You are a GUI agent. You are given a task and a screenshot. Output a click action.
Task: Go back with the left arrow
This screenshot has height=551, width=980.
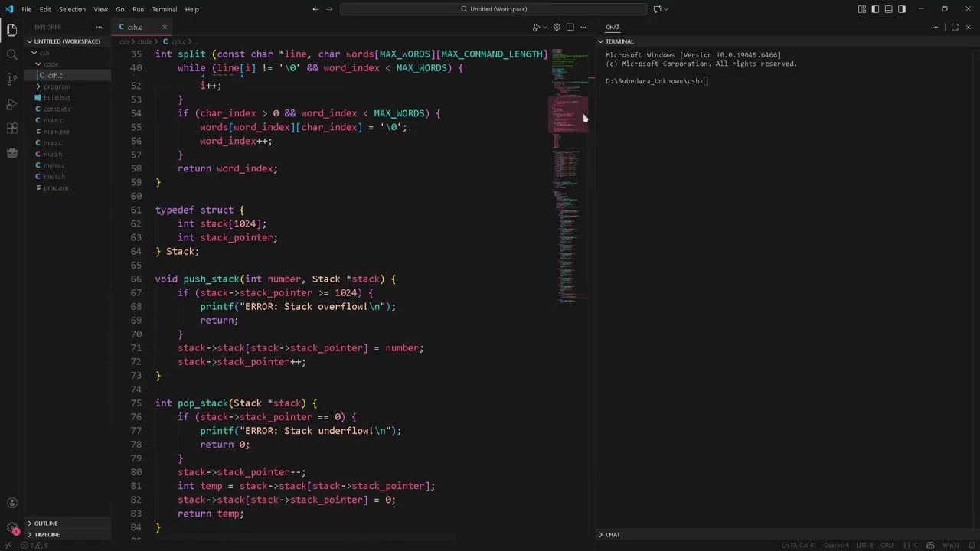[315, 9]
